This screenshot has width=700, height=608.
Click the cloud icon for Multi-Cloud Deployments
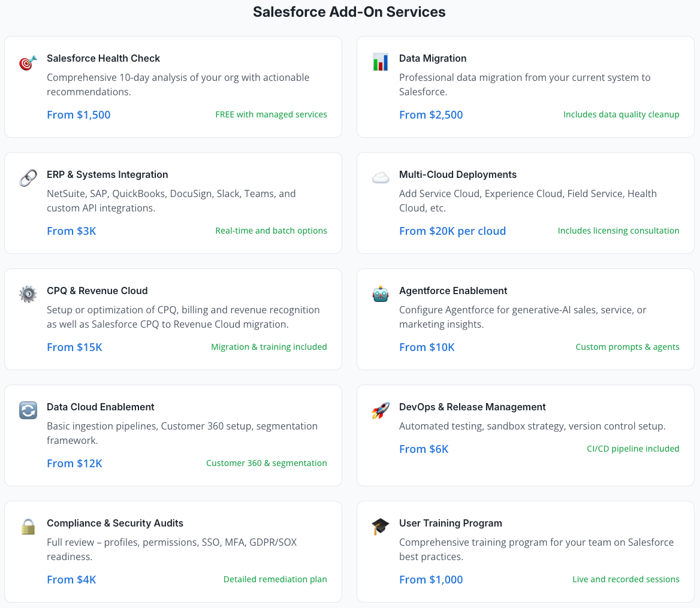(381, 178)
